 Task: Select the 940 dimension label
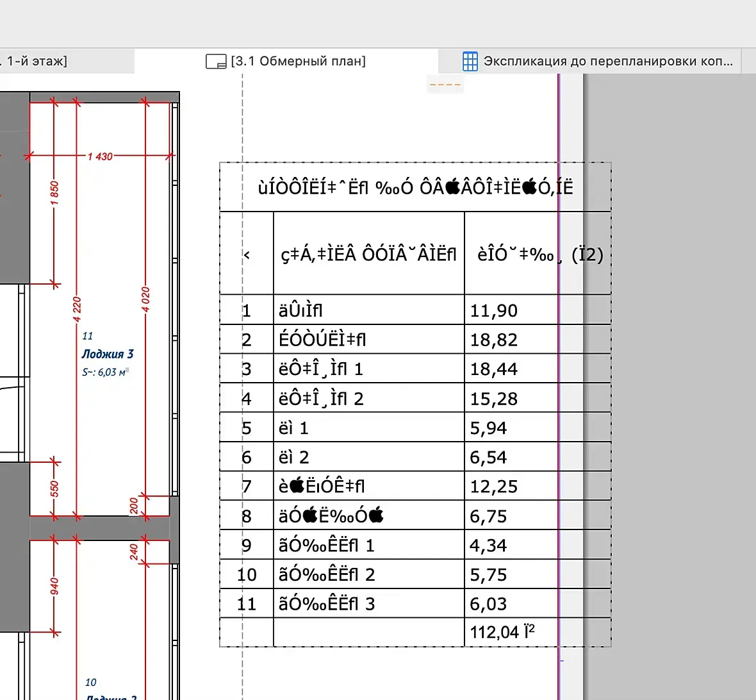54,586
